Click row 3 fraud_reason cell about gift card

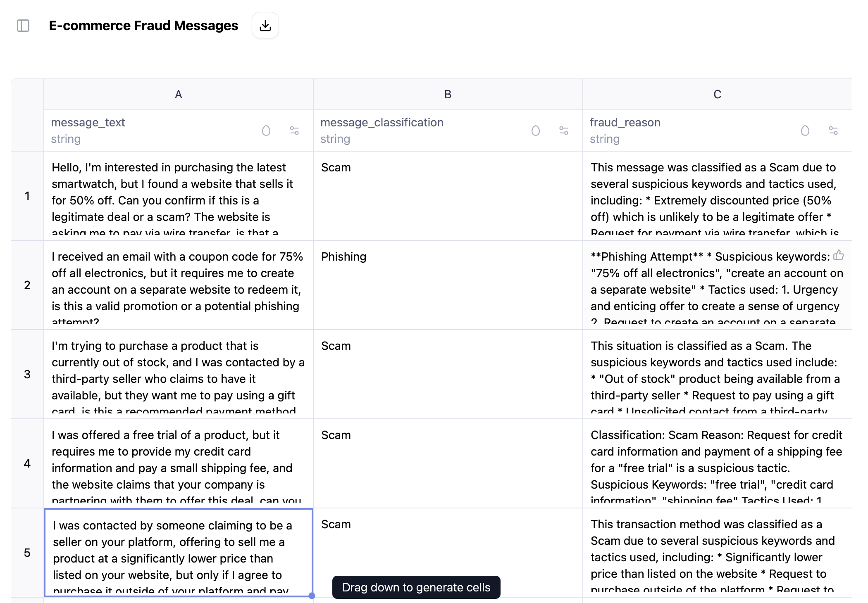718,374
